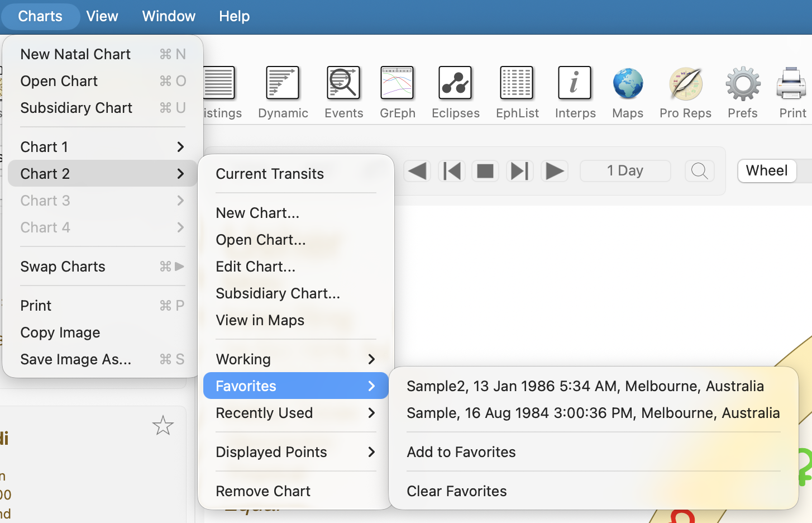Image resolution: width=812 pixels, height=523 pixels.
Task: Expand the Displayed Points submenu
Action: tap(296, 452)
